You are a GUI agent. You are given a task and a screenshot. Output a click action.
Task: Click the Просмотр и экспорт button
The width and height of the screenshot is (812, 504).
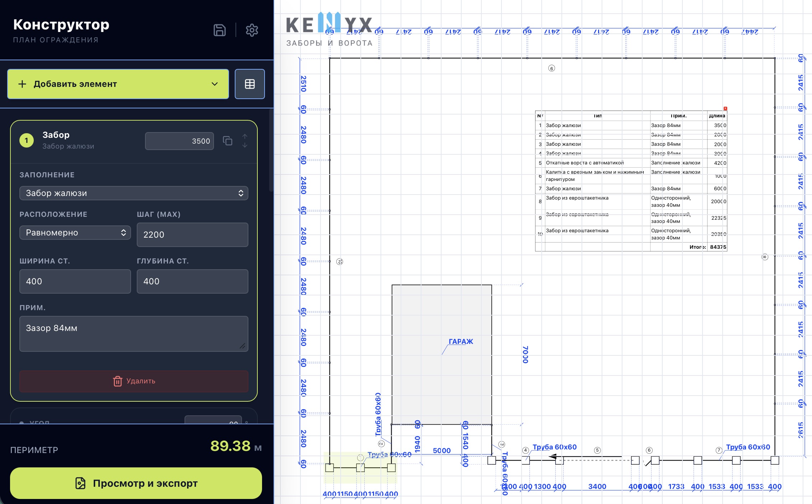click(136, 483)
